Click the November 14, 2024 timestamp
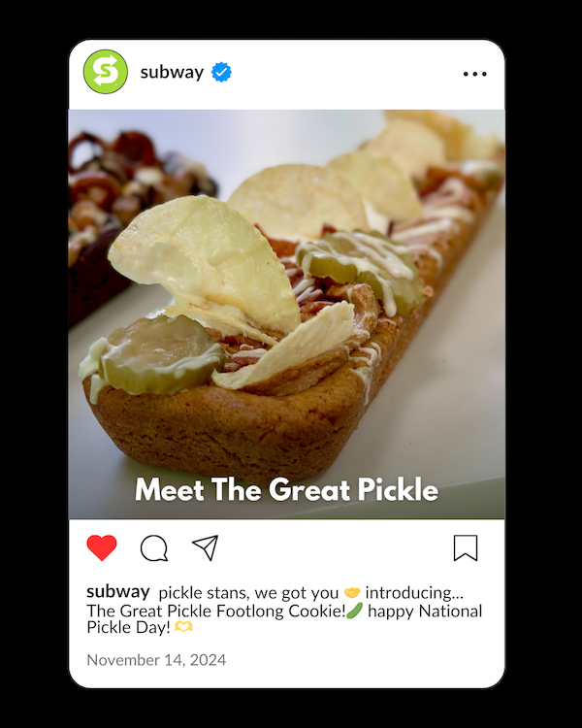The height and width of the screenshot is (728, 582). 156,660
